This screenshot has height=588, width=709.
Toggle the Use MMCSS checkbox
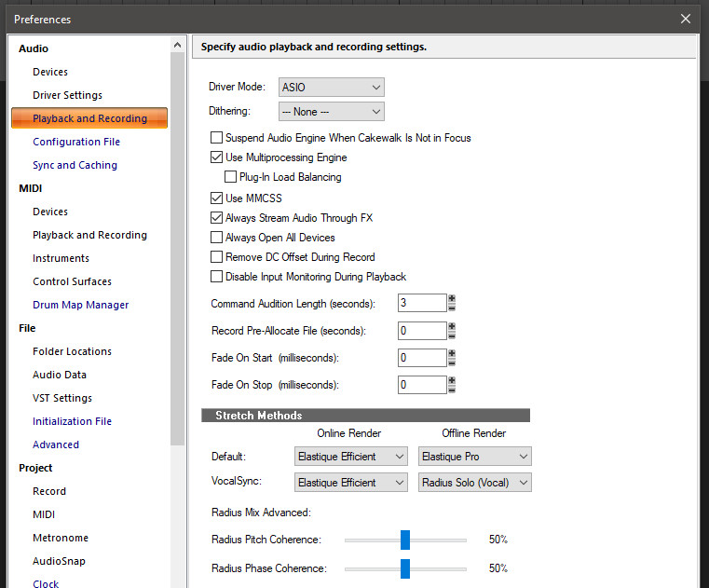217,198
